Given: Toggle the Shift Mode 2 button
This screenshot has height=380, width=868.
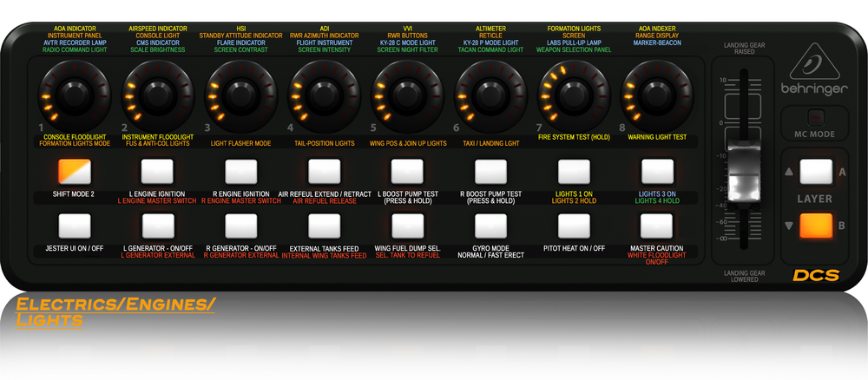Looking at the screenshot, I should click(74, 171).
